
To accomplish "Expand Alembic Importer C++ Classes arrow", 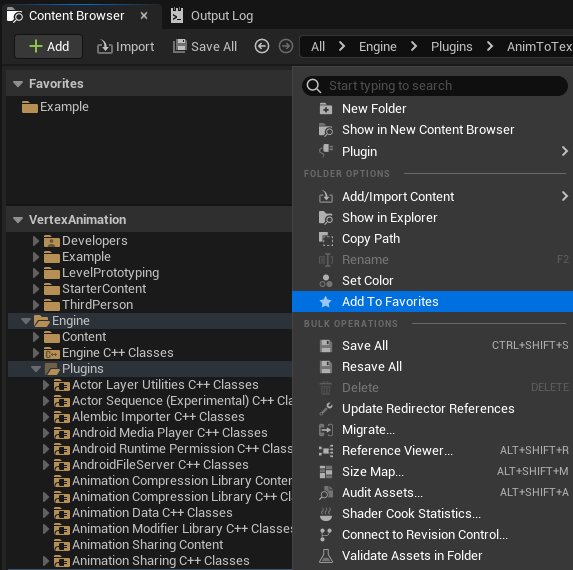I will pos(46,417).
